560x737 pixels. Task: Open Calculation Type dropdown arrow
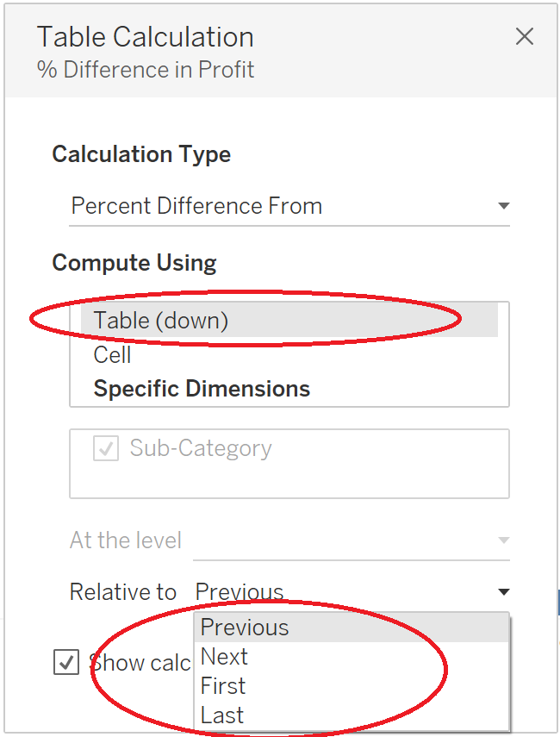coord(504,206)
